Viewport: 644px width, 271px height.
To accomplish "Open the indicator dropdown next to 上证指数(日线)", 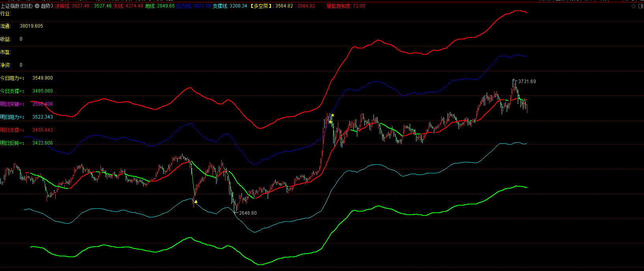I will tap(37, 6).
